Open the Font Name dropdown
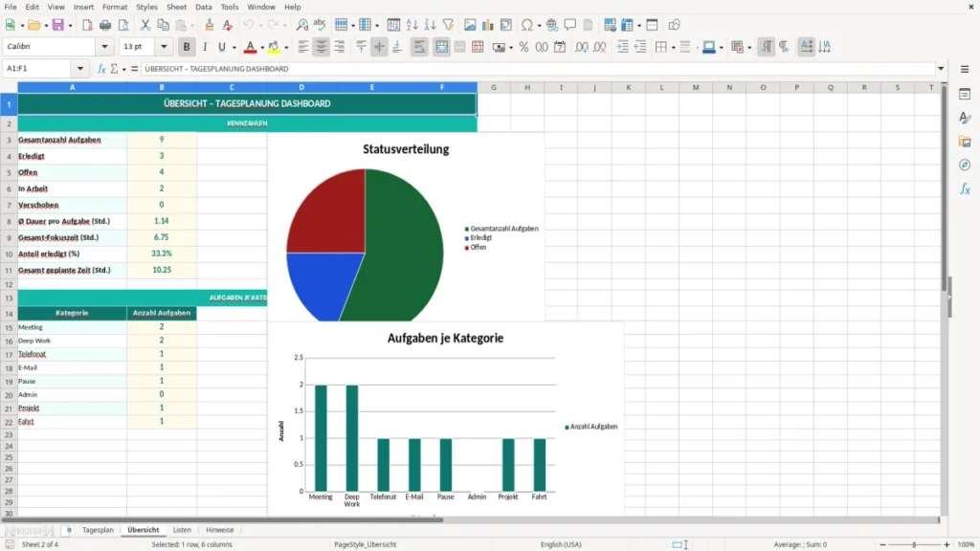Image resolution: width=980 pixels, height=551 pixels. pyautogui.click(x=104, y=46)
